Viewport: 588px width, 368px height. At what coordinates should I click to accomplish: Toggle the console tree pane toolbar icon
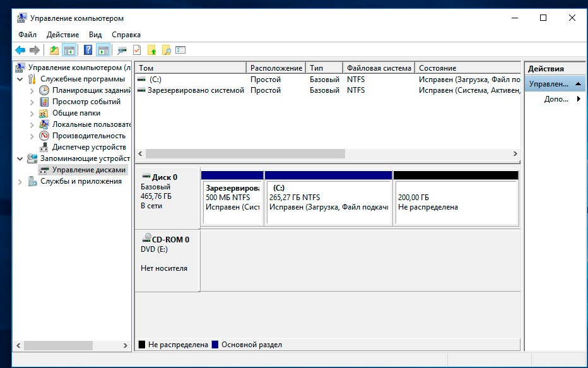pos(69,50)
